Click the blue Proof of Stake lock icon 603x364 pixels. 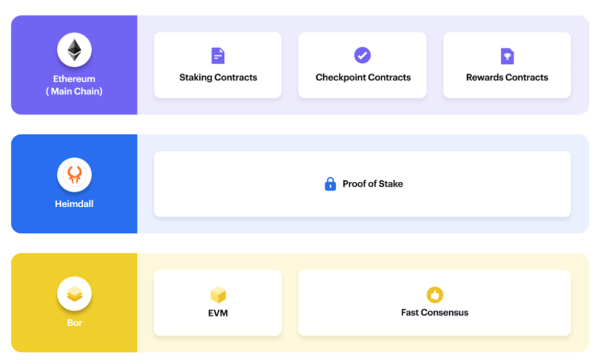pos(330,184)
